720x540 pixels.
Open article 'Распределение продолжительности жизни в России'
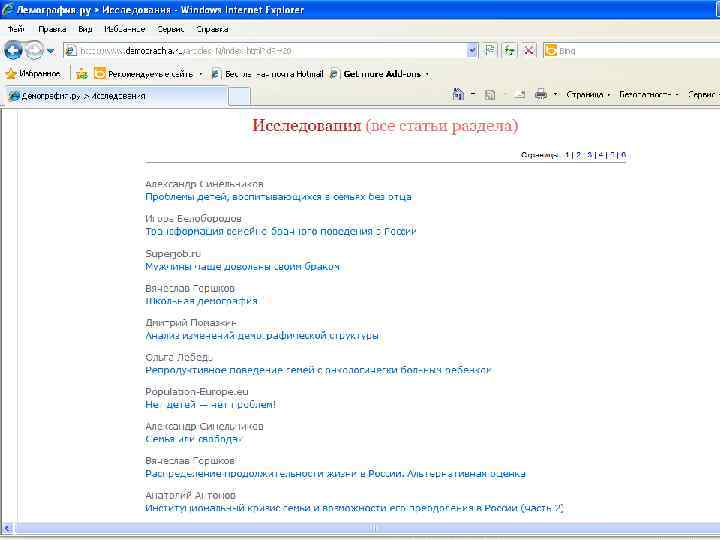pyautogui.click(x=335, y=473)
